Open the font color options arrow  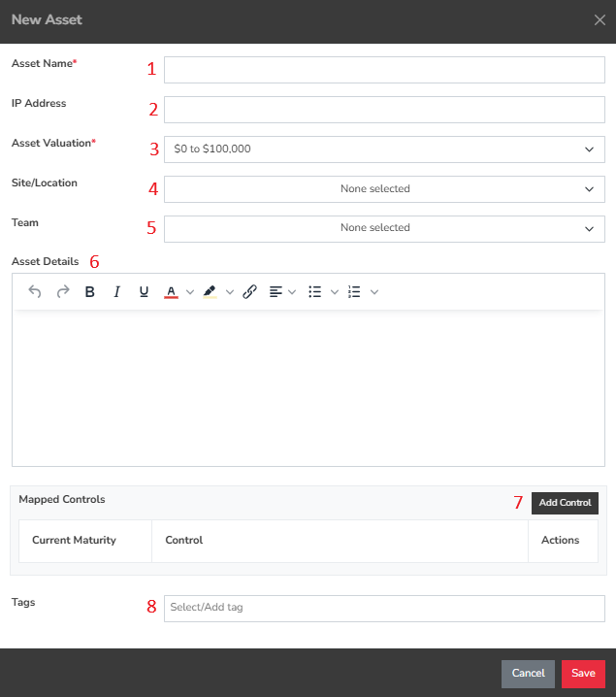point(190,291)
